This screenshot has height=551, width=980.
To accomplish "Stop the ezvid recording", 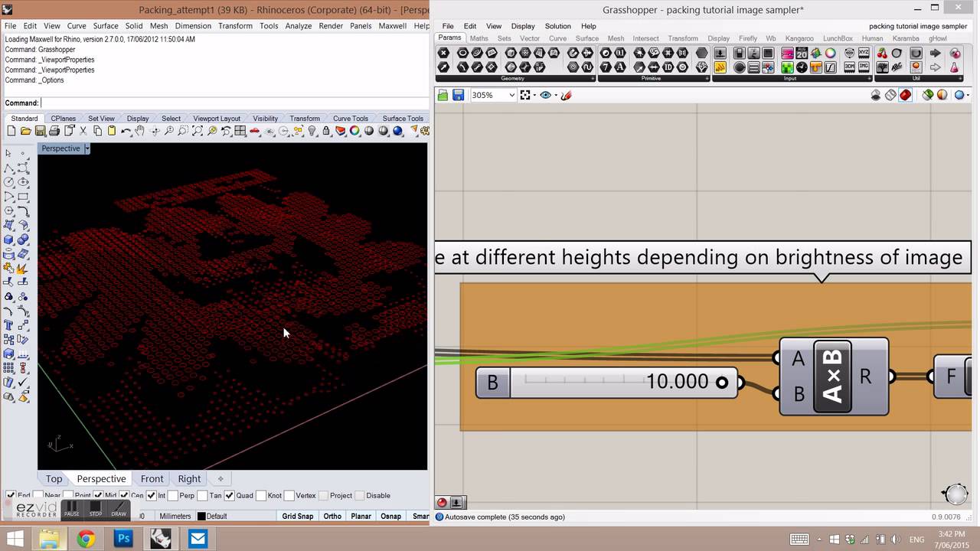I will [95, 509].
